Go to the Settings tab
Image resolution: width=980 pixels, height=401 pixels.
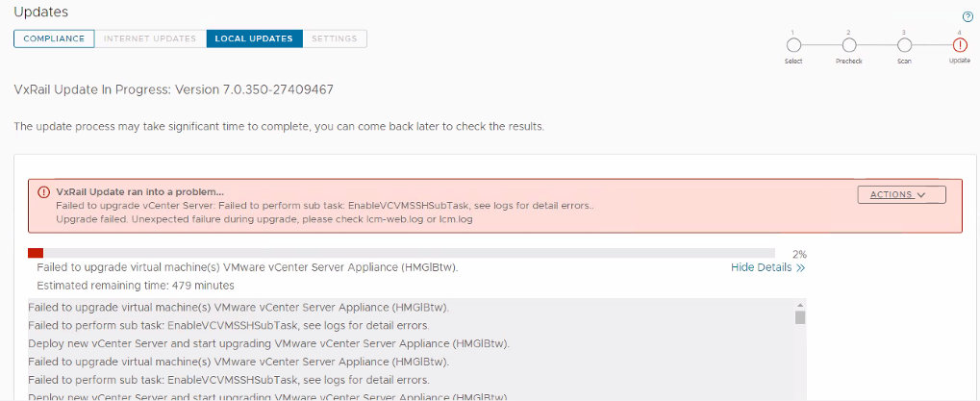(334, 38)
